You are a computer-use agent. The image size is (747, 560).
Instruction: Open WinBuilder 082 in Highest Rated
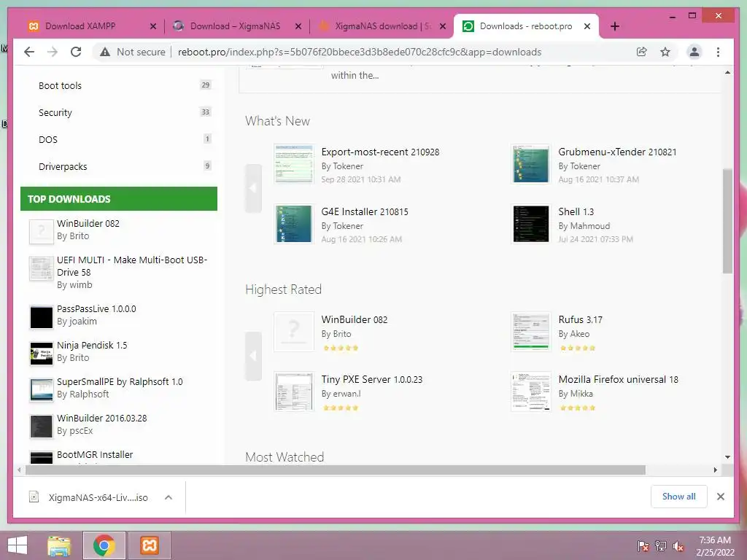pos(355,319)
